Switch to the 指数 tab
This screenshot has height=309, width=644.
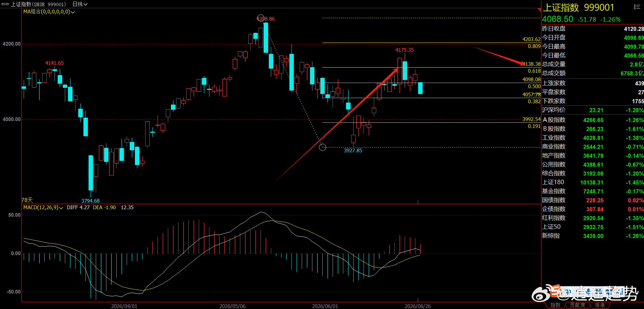[x=555, y=305]
